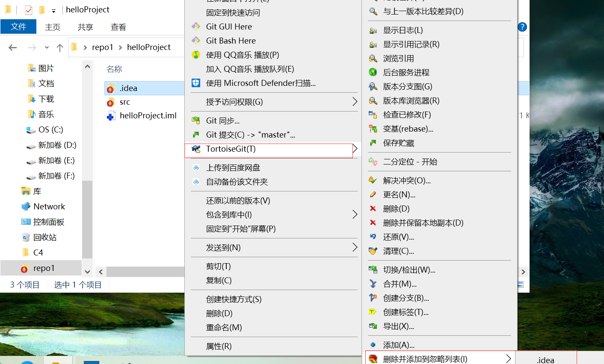This screenshot has height=364, width=604.
Task: Click the Git 提交 master icon
Action: click(x=196, y=135)
